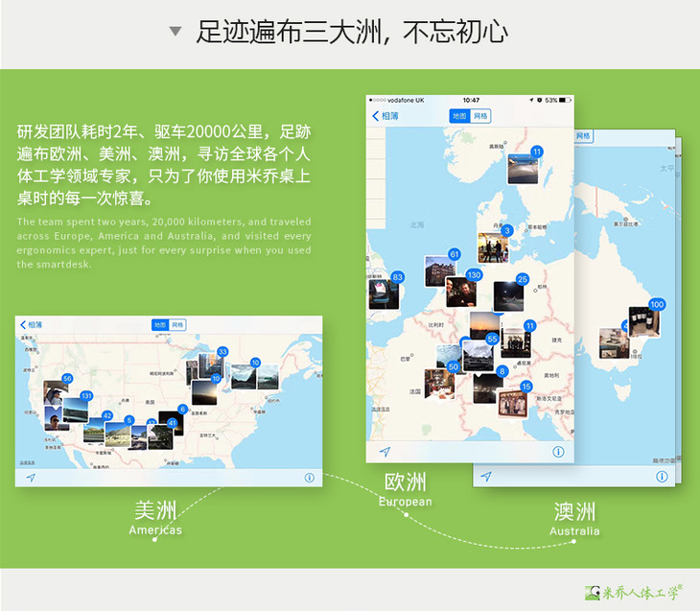Screen dimensions: 700x611
Task: Tap the badge numbered 5 on the Americas map
Action: [x=129, y=420]
